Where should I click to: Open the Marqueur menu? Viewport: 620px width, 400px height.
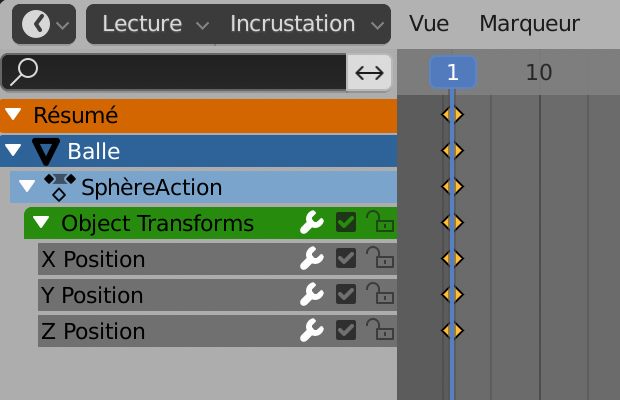[x=529, y=24]
